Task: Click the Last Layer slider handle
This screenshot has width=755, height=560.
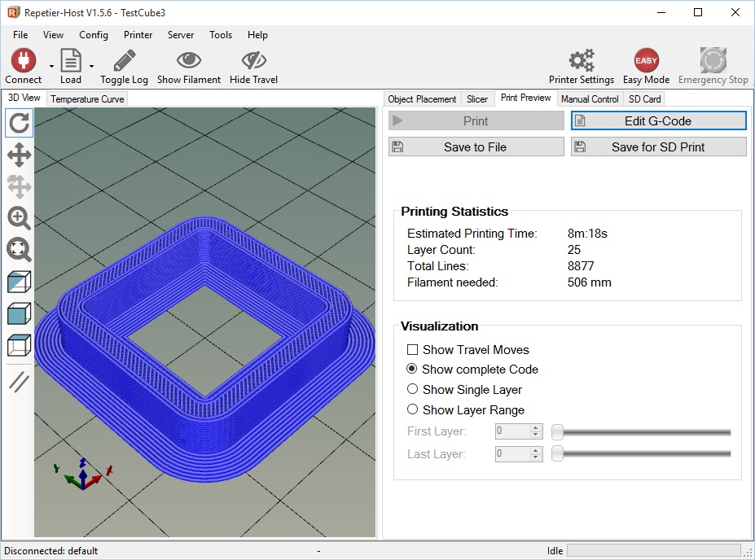Action: (558, 453)
